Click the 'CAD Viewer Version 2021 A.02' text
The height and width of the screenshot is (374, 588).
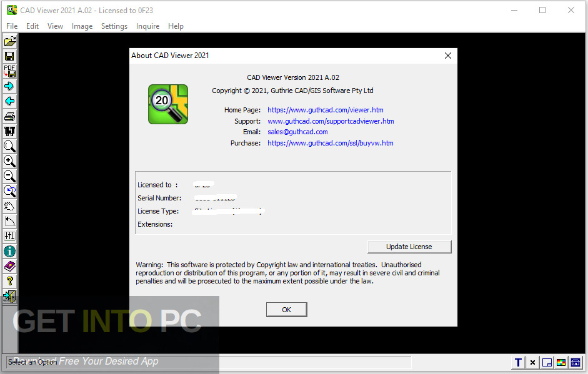293,77
